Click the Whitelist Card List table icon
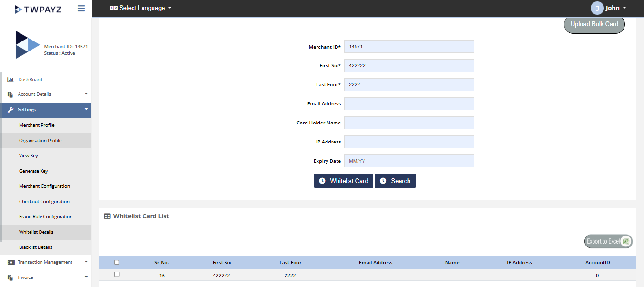Viewport: 644px width, 287px height. click(107, 216)
